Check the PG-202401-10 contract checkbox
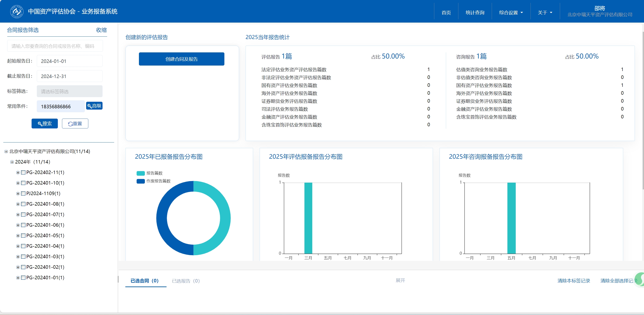644x315 pixels. click(23, 183)
